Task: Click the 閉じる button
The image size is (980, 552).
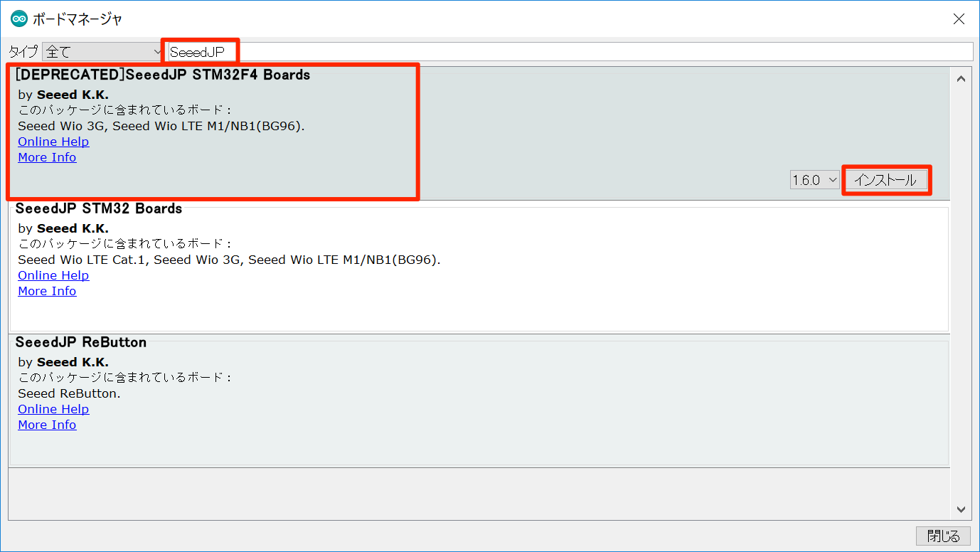Action: (943, 536)
